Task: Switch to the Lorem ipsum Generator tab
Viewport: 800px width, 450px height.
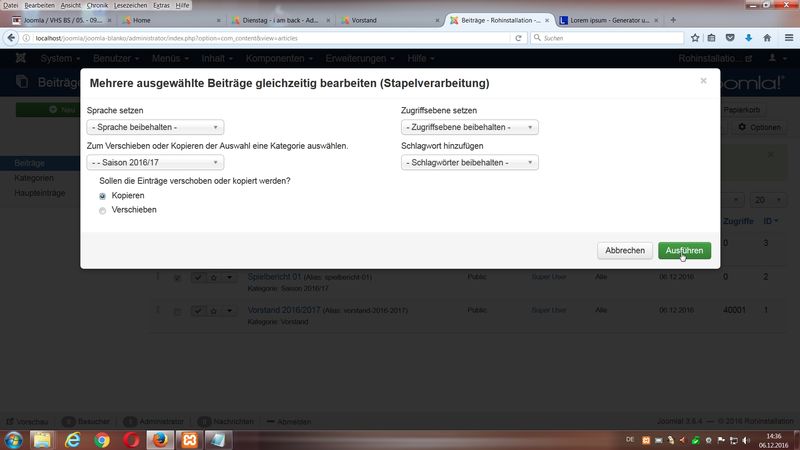Action: coord(609,20)
